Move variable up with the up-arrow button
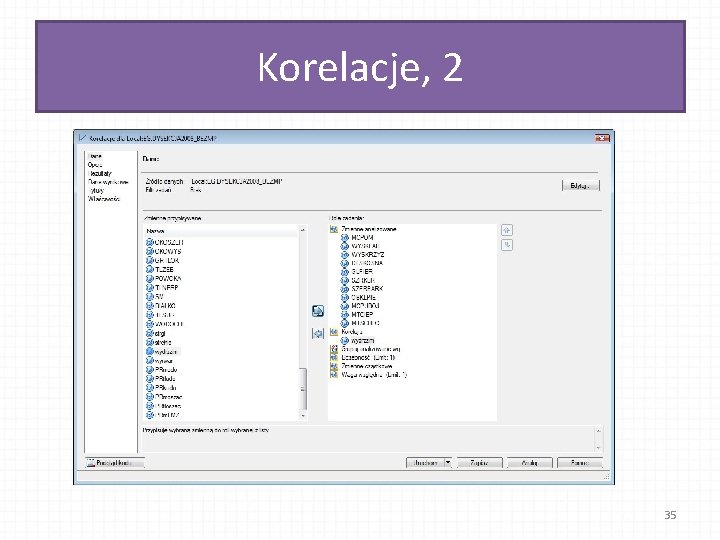720x540 pixels. [507, 230]
